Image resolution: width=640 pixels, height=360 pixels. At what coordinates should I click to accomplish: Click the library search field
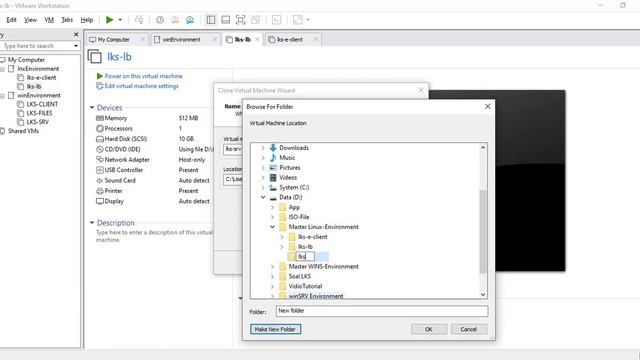pyautogui.click(x=36, y=46)
